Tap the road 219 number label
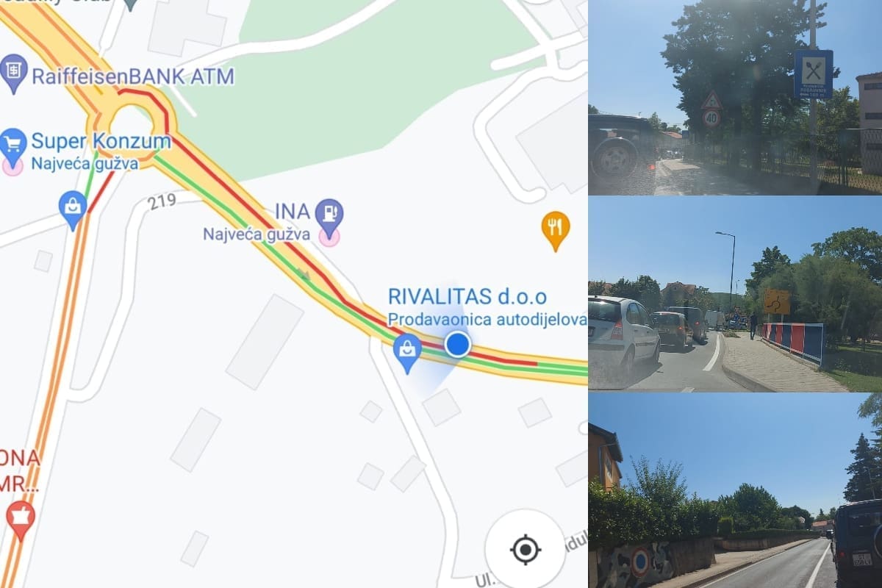This screenshot has height=588, width=882. click(161, 202)
